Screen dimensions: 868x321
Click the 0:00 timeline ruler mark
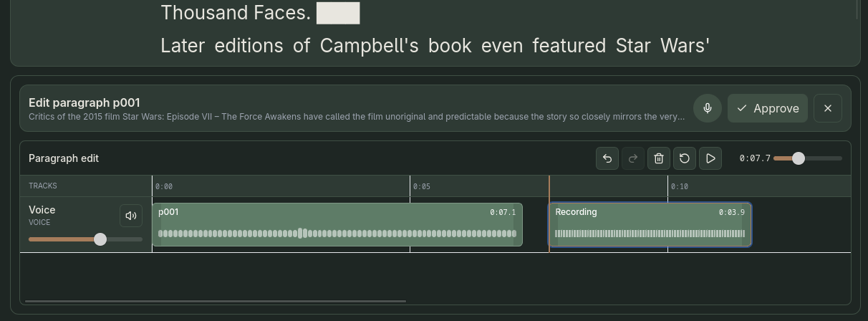pos(164,186)
